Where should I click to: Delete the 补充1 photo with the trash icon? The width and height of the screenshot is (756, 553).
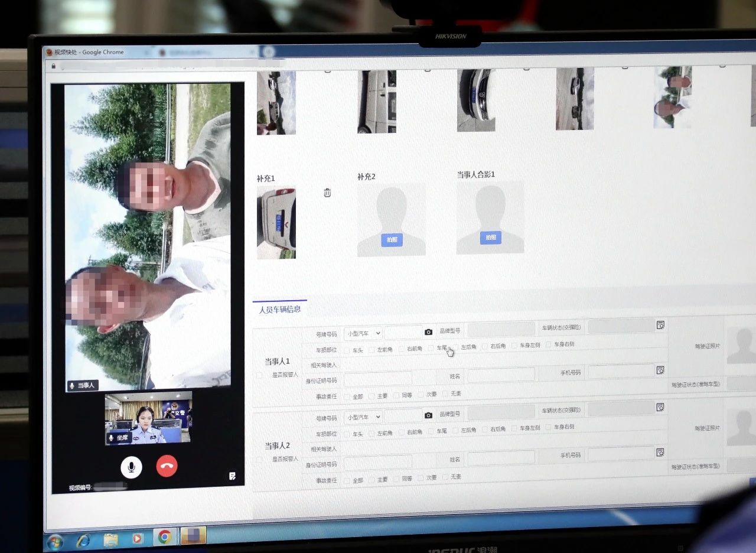[x=327, y=193]
